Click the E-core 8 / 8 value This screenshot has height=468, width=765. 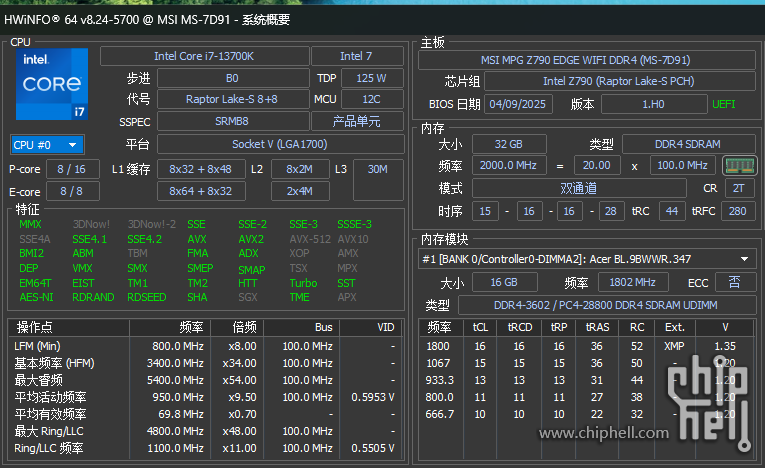tap(72, 191)
